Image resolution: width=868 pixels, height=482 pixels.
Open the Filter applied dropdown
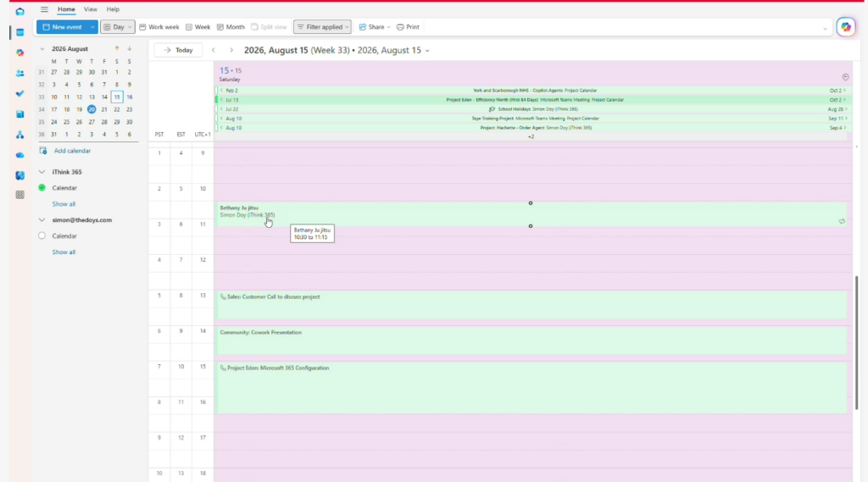pyautogui.click(x=322, y=26)
